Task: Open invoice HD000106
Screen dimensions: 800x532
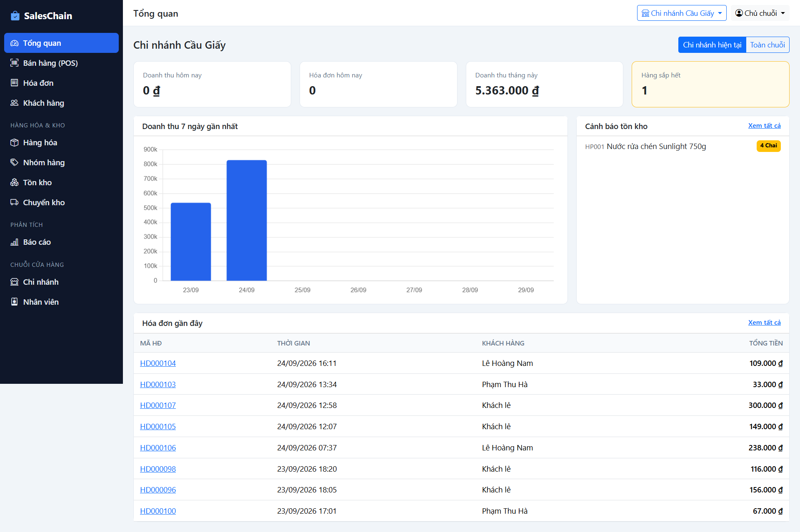Action: tap(158, 448)
